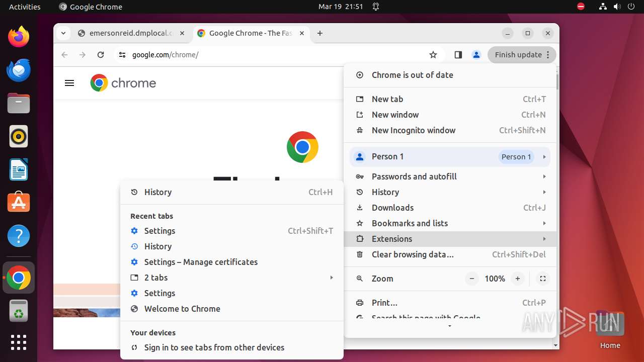Image resolution: width=644 pixels, height=362 pixels.
Task: Open the volume icon in system tray
Action: coord(617,7)
